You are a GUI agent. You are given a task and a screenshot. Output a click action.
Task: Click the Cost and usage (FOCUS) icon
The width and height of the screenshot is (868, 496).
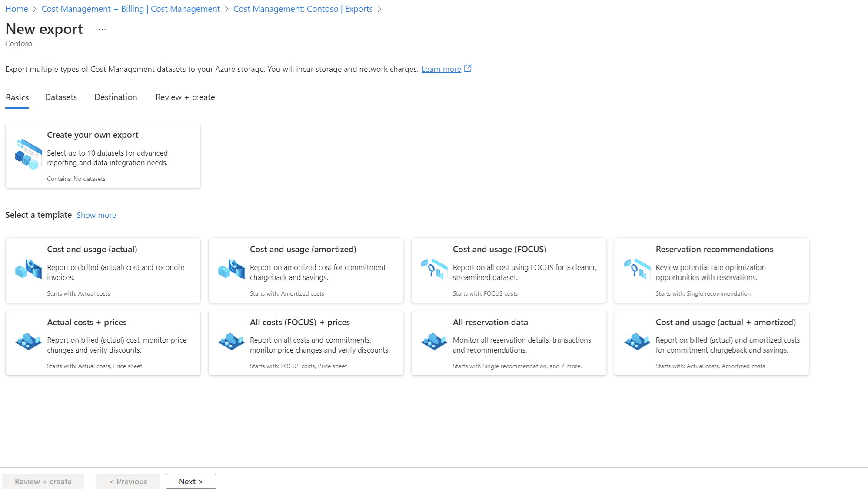coord(434,269)
